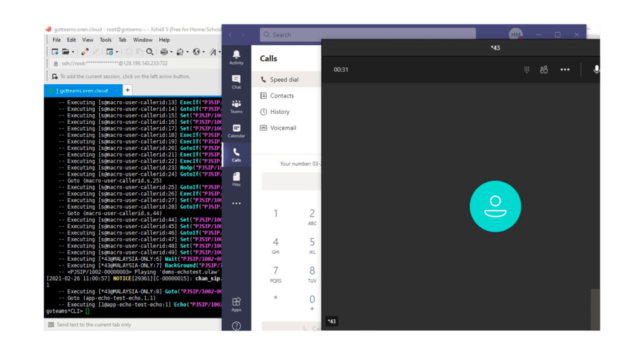Viewport: 644px width, 355px height.
Task: Click the paste icon in Xshell toolbar
Action: coord(139,52)
